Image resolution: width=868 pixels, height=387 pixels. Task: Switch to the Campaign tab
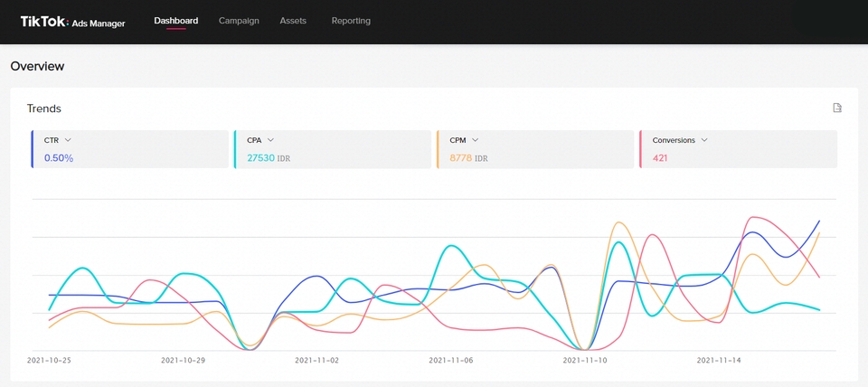239,21
